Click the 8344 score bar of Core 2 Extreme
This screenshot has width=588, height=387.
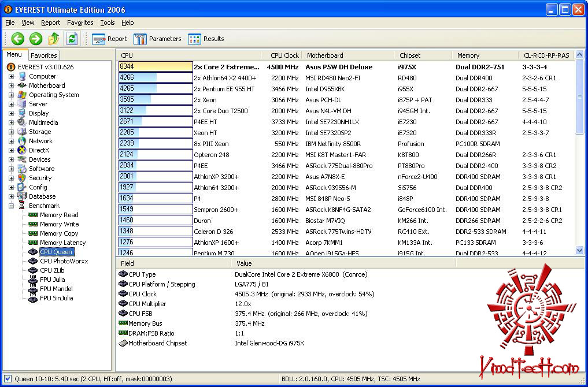[x=156, y=66]
